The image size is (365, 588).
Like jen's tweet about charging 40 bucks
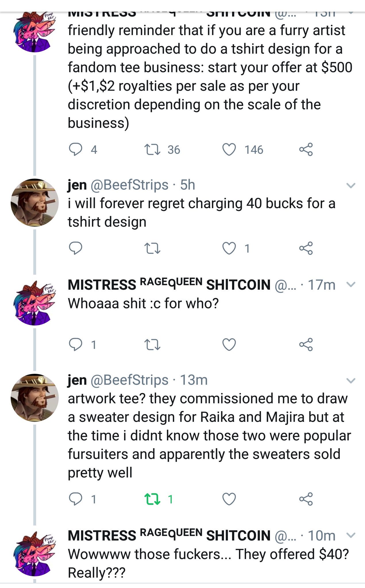point(229,248)
